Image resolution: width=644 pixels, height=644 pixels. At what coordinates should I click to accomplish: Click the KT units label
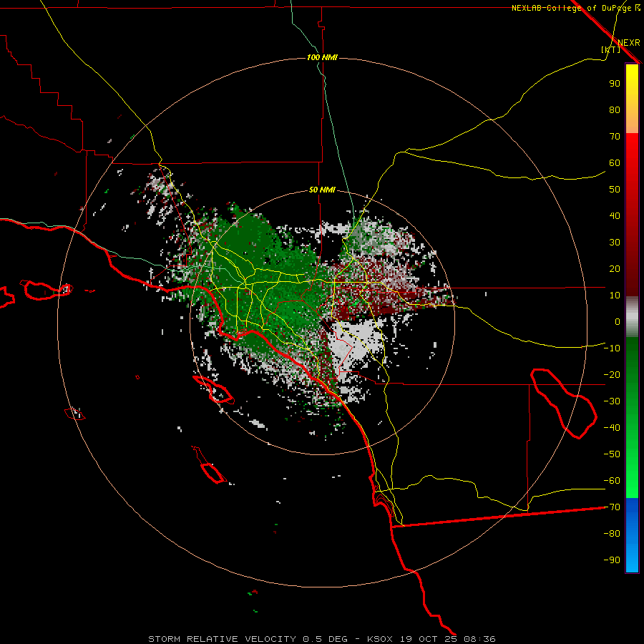click(611, 49)
